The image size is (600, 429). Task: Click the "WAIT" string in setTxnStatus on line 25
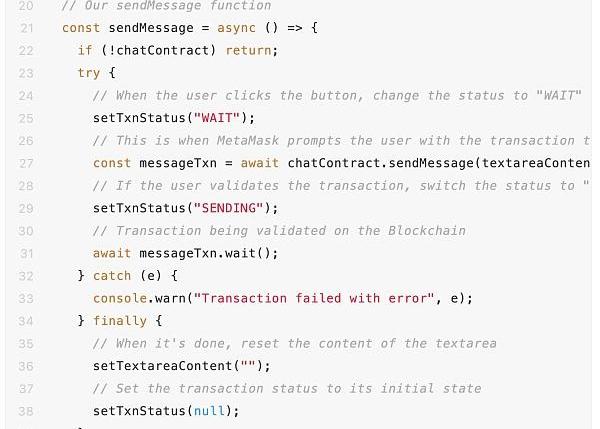click(217, 118)
